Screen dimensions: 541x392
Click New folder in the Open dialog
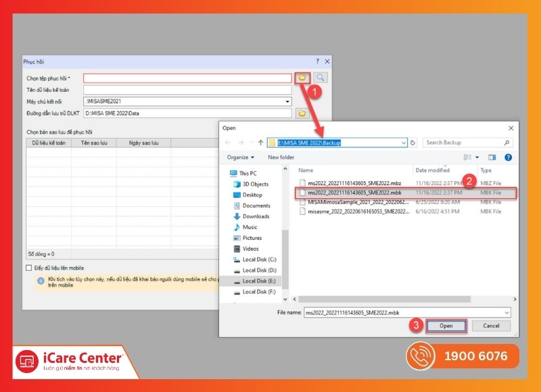coord(281,157)
